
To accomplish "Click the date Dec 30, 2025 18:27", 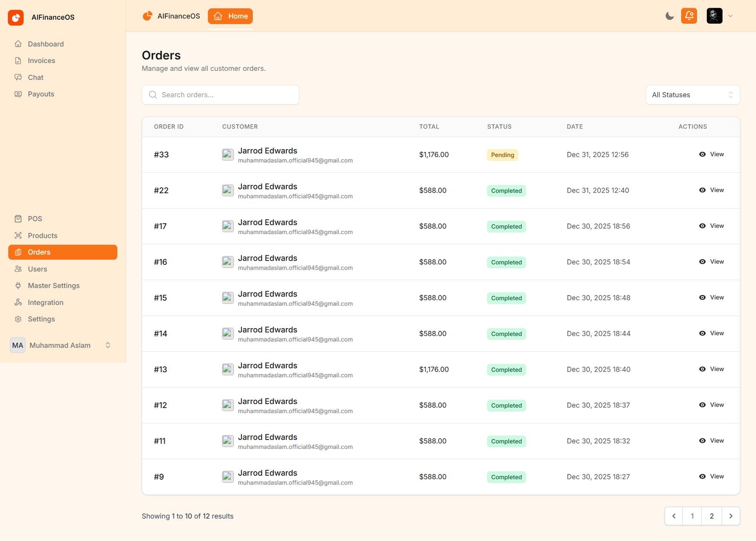I will coord(598,477).
